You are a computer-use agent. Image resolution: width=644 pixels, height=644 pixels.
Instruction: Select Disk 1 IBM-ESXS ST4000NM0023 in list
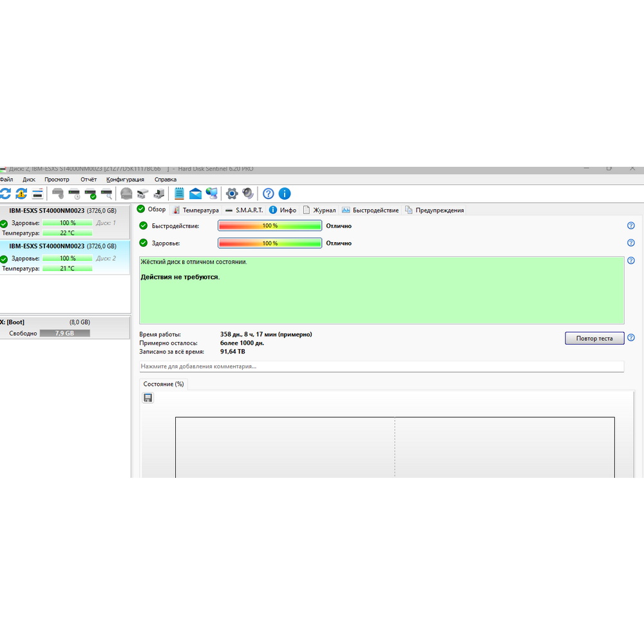click(65, 222)
